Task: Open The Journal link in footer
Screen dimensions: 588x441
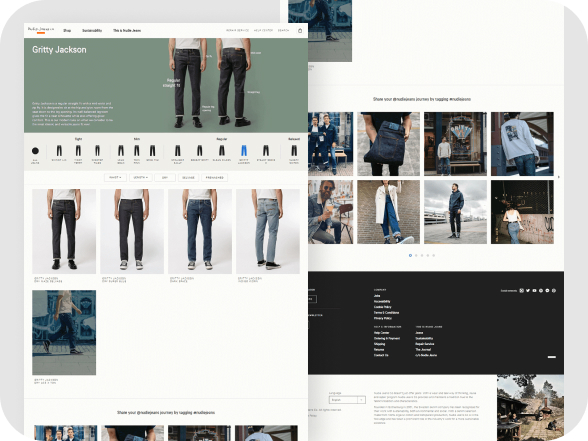Action: 423,350
